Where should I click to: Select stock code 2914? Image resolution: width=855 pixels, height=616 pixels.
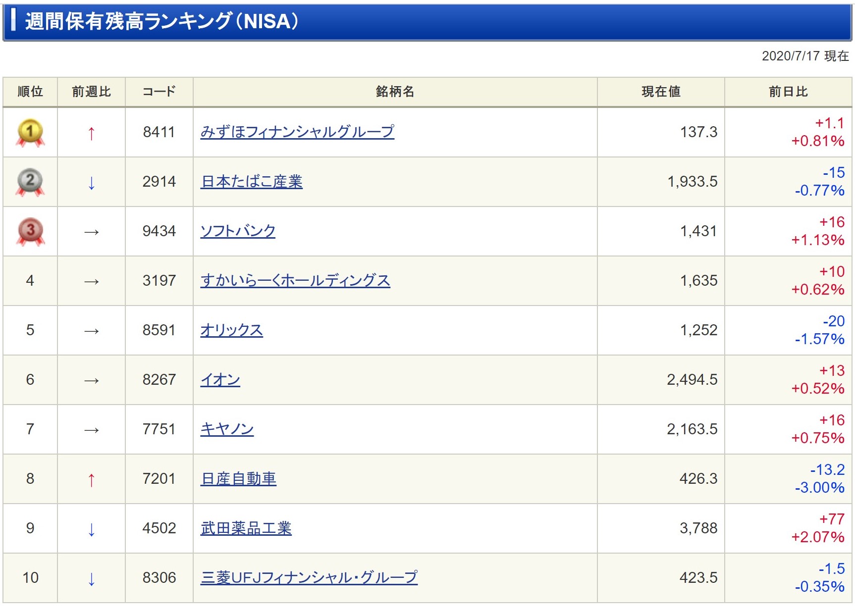click(159, 182)
